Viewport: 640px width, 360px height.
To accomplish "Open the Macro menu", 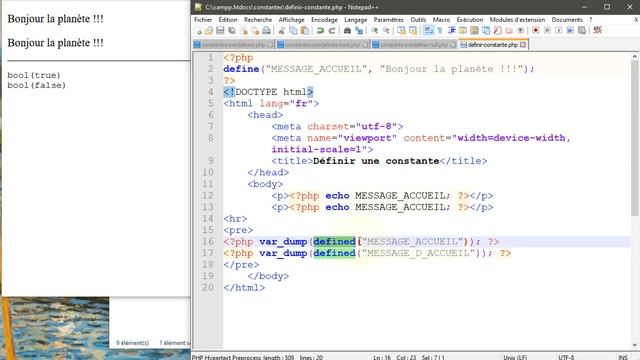I will click(x=441, y=20).
